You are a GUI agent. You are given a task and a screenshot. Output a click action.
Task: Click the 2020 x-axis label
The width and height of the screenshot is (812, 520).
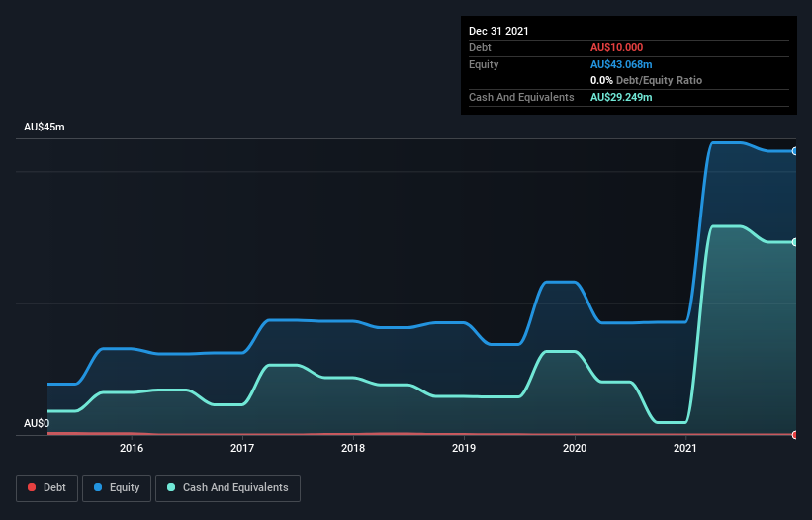[575, 448]
